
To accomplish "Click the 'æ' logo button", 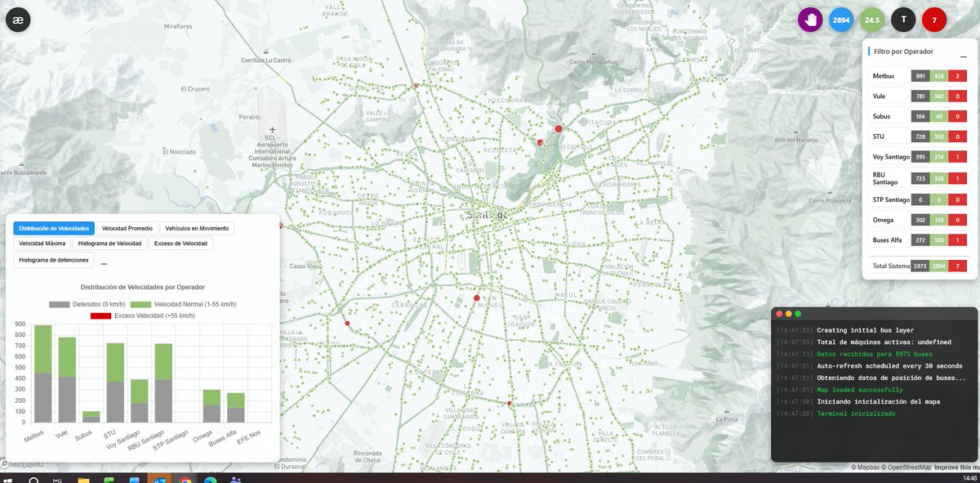I will point(17,19).
